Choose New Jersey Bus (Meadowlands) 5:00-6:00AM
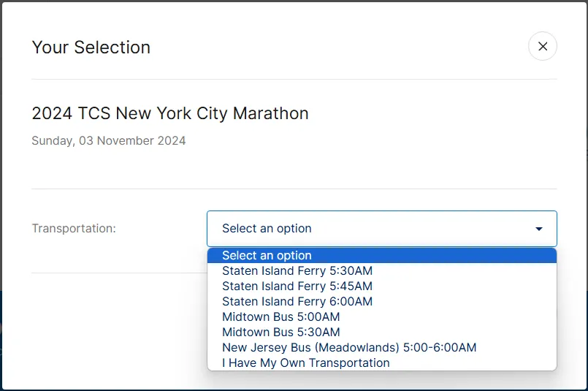This screenshot has width=588, height=391. point(382,348)
